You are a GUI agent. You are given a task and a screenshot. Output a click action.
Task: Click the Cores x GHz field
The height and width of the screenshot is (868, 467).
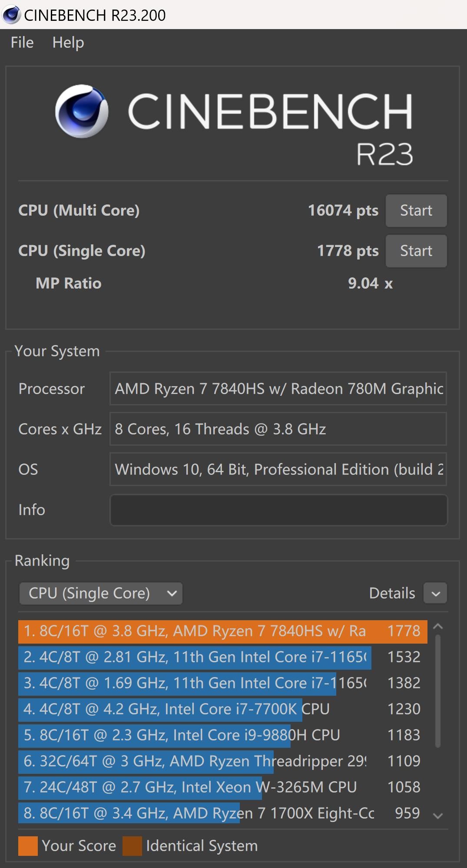tap(278, 429)
